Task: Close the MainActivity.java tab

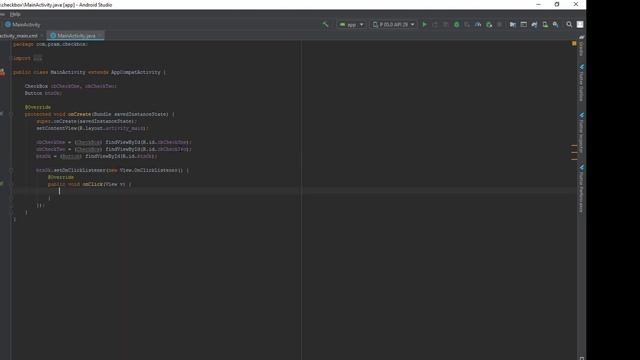Action: (x=100, y=36)
